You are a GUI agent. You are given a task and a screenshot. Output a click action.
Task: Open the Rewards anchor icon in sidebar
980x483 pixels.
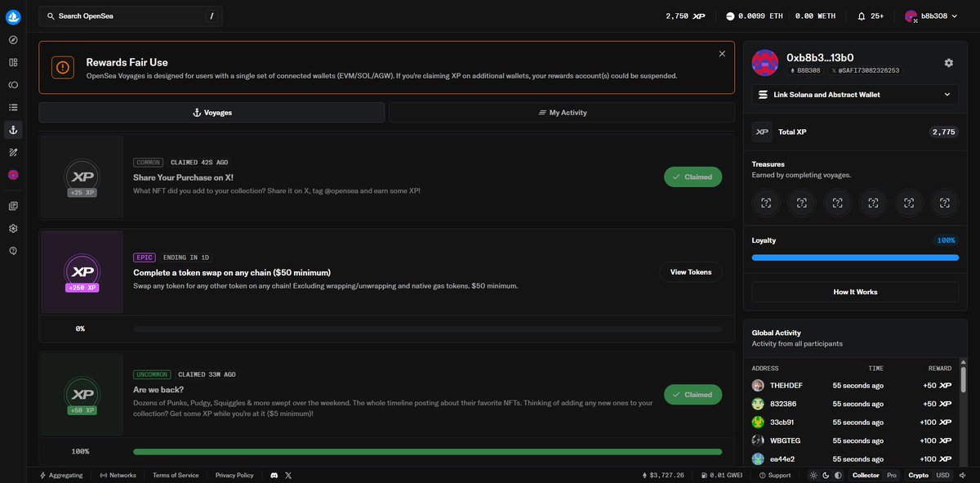pyautogui.click(x=13, y=129)
